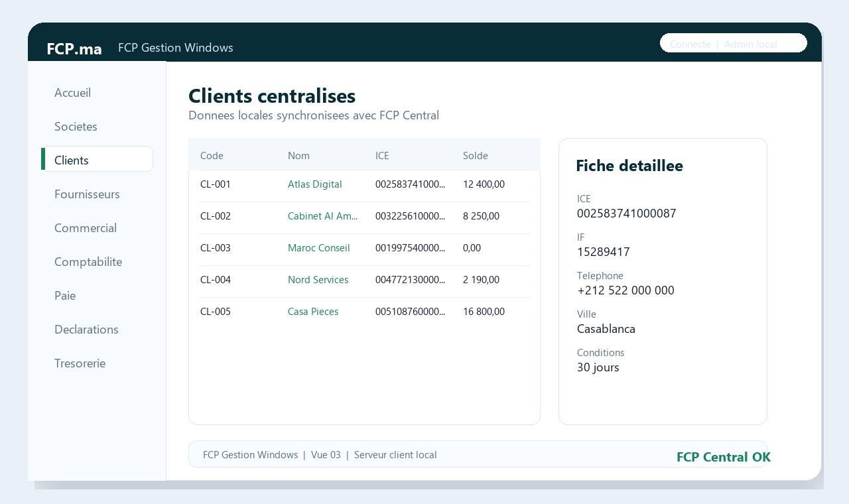Click Serveur client local in the status bar

point(395,455)
